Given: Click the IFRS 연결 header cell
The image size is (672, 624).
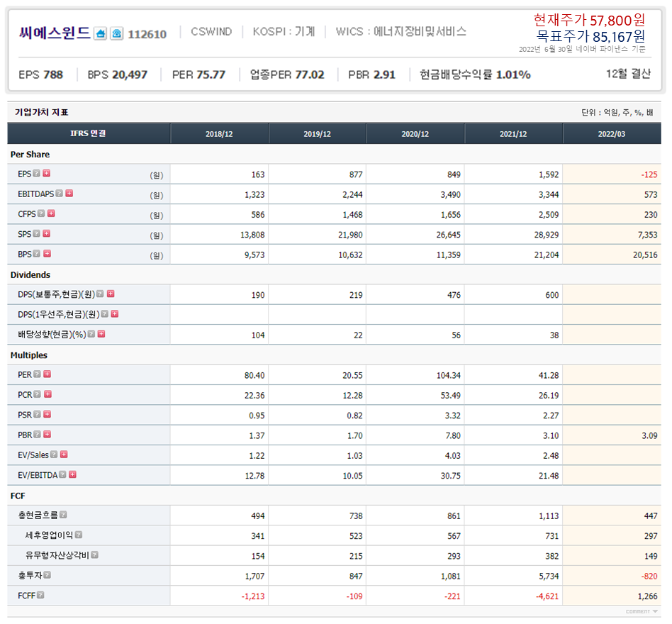Looking at the screenshot, I should coord(89,134).
